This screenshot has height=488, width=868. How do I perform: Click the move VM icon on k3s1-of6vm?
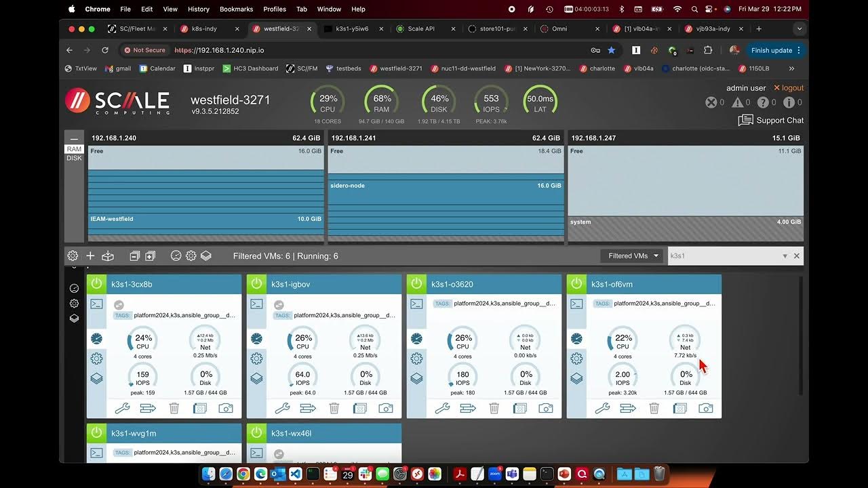click(628, 408)
